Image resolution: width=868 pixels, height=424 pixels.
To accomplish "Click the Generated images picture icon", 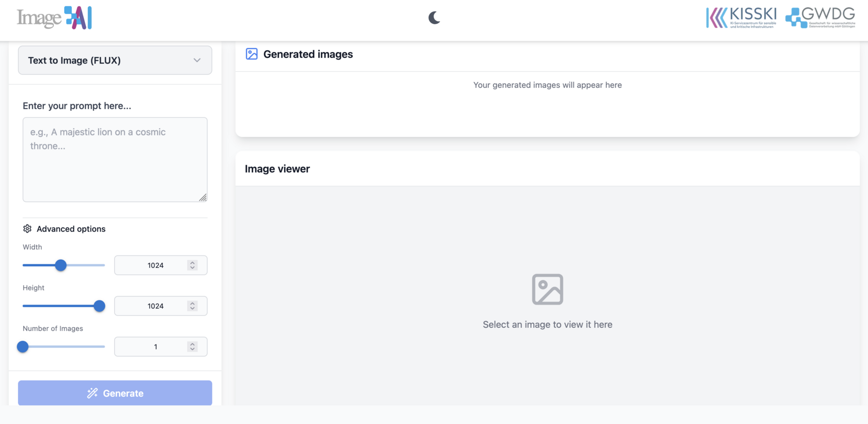I will [x=252, y=54].
